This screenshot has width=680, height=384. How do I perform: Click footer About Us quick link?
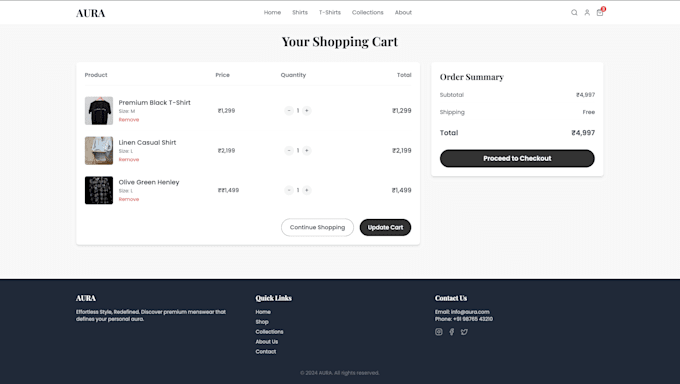point(267,342)
